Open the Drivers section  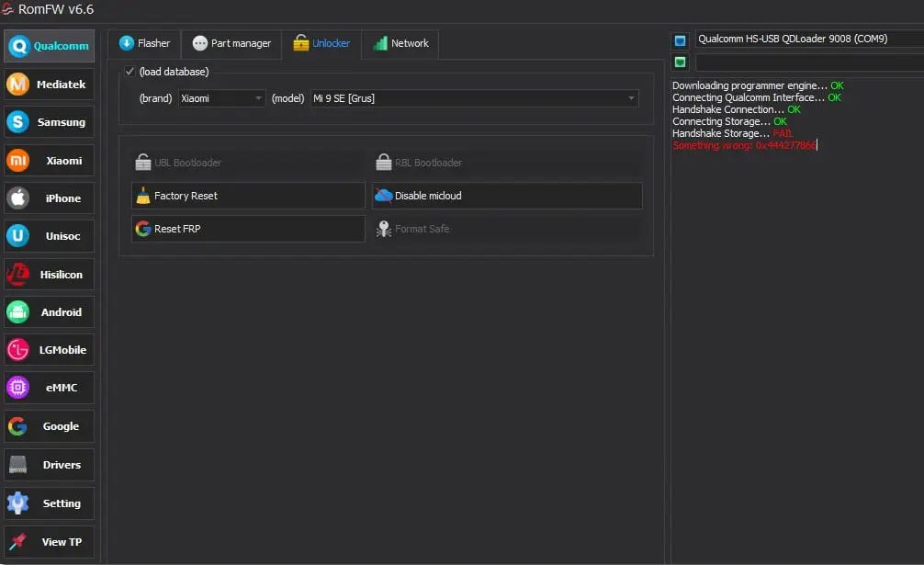click(48, 465)
